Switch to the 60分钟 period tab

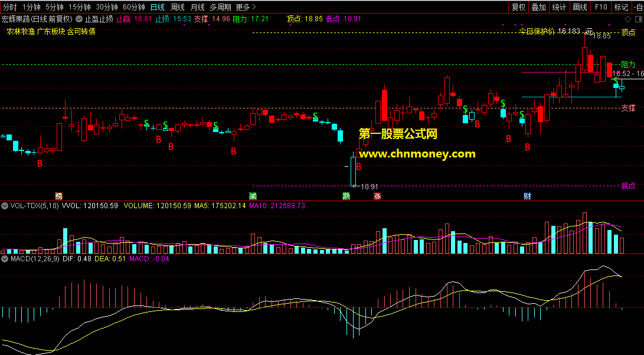(134, 7)
